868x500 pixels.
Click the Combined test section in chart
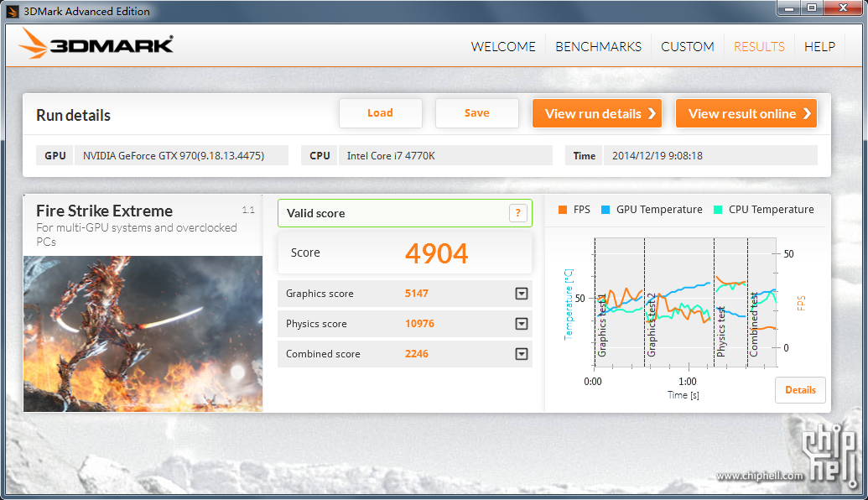[x=761, y=302]
